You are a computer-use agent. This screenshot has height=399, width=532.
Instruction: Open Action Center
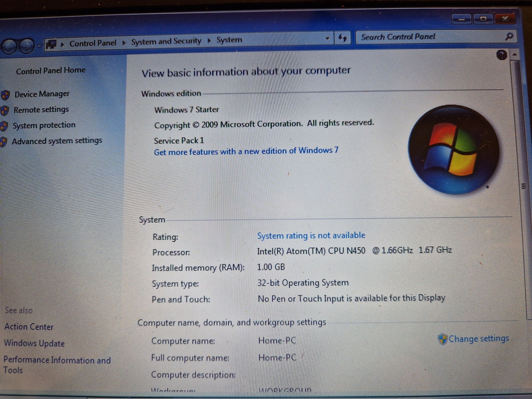pos(29,327)
